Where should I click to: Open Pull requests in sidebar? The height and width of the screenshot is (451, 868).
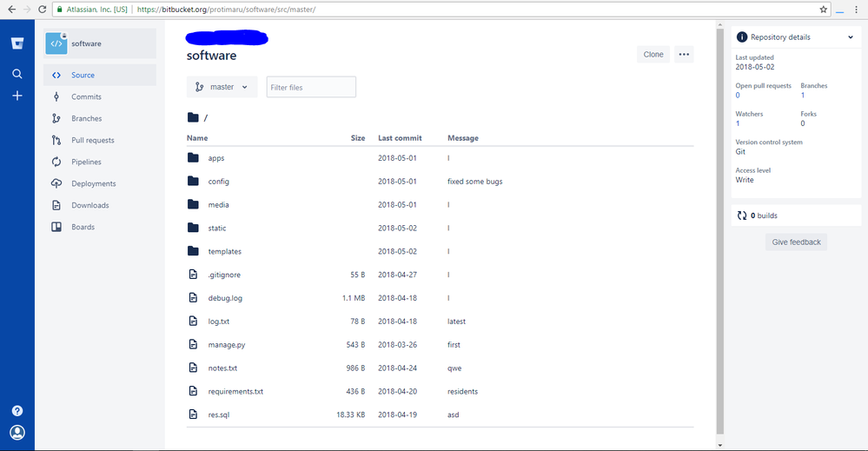point(92,140)
